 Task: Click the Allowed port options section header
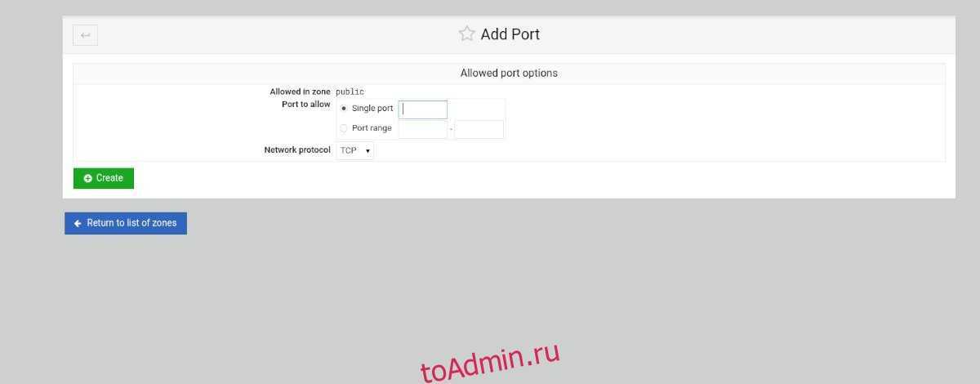[509, 73]
